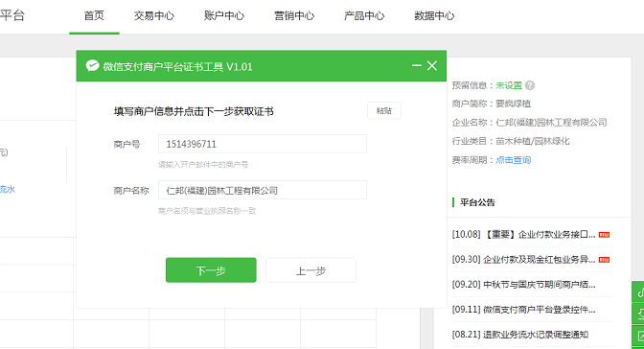The width and height of the screenshot is (644, 349).
Task: Focus the 商户号 input field
Action: 263,144
